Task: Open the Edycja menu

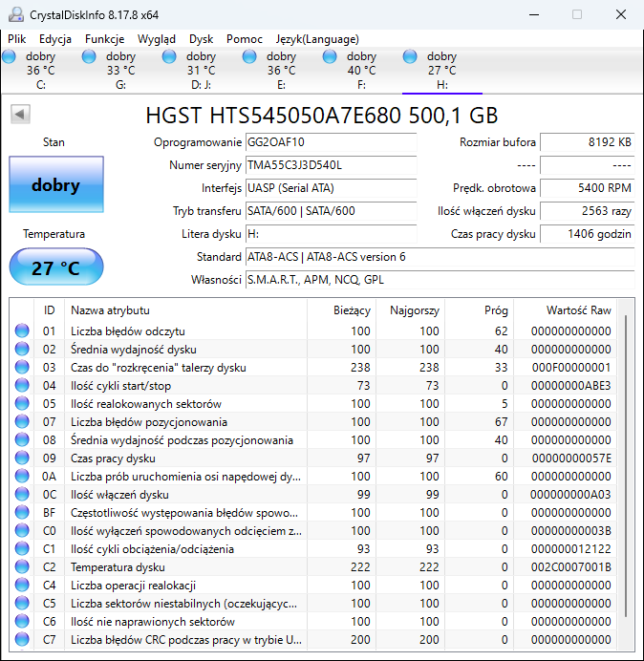Action: click(55, 39)
